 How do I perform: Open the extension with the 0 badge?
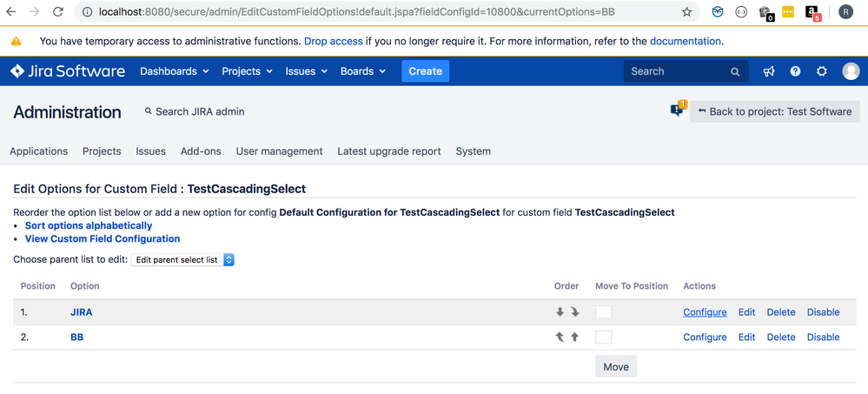766,13
